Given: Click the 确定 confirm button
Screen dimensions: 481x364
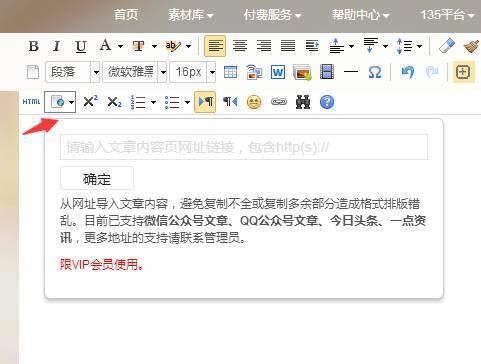Looking at the screenshot, I should tap(97, 179).
